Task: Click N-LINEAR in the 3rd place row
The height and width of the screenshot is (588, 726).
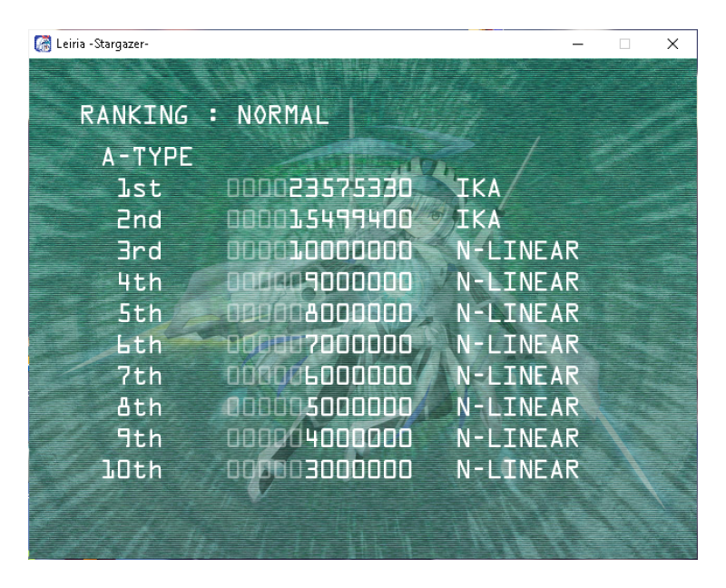Action: [517, 251]
